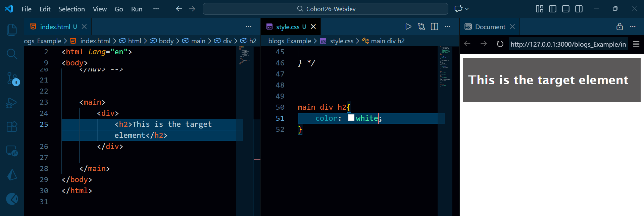The height and width of the screenshot is (216, 644).
Task: Open the Extensions view
Action: point(12,127)
